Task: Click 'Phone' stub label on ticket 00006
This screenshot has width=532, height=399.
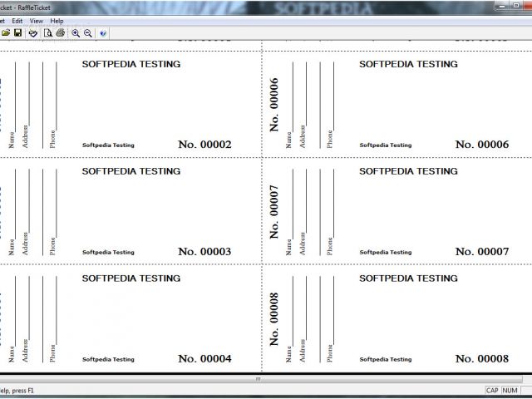Action: pyautogui.click(x=329, y=139)
